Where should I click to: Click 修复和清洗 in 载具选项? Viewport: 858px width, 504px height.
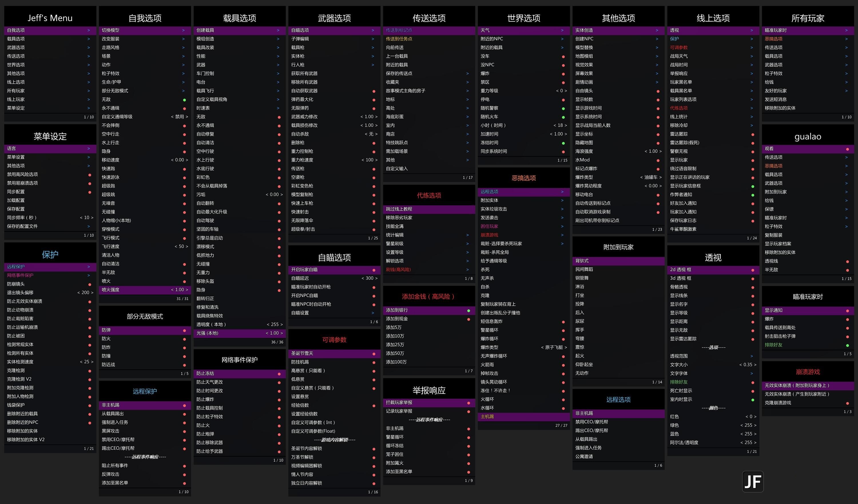click(x=239, y=307)
